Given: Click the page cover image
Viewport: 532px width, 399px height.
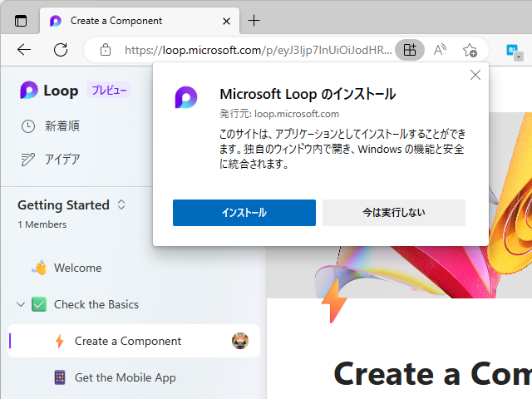Looking at the screenshot, I should 399,272.
